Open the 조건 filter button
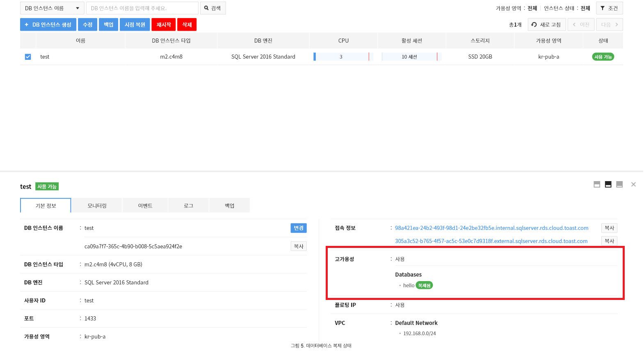The height and width of the screenshot is (352, 644). tap(609, 8)
